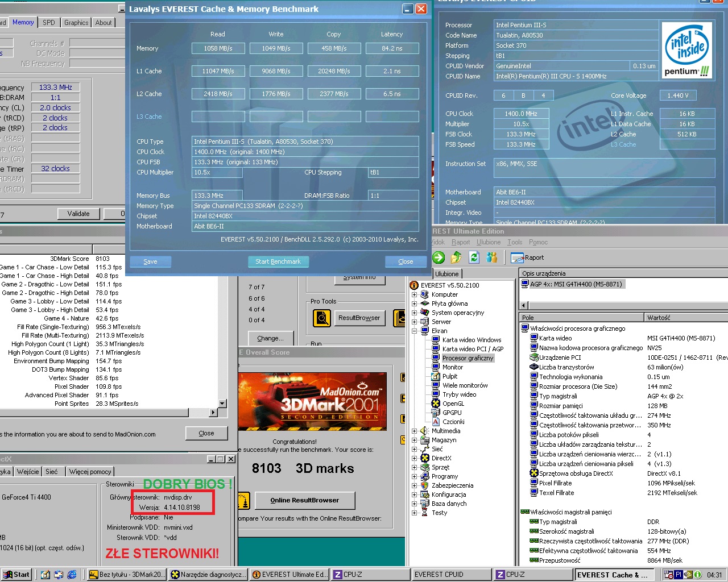The image size is (728, 582).
Task: Select Wiele monitorów in the tree
Action: pyautogui.click(x=465, y=385)
